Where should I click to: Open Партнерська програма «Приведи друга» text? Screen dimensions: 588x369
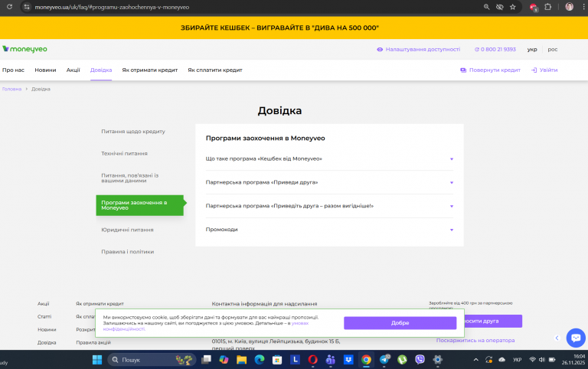(261, 182)
